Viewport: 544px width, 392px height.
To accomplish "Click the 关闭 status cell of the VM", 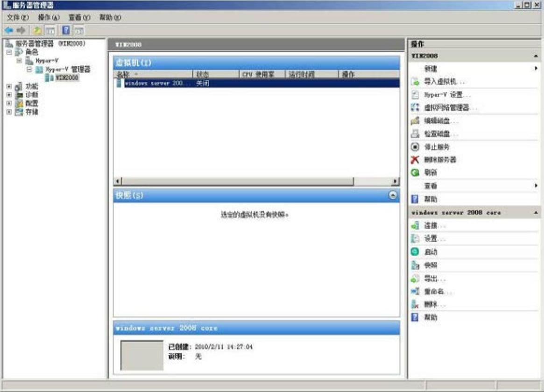I will pos(203,83).
